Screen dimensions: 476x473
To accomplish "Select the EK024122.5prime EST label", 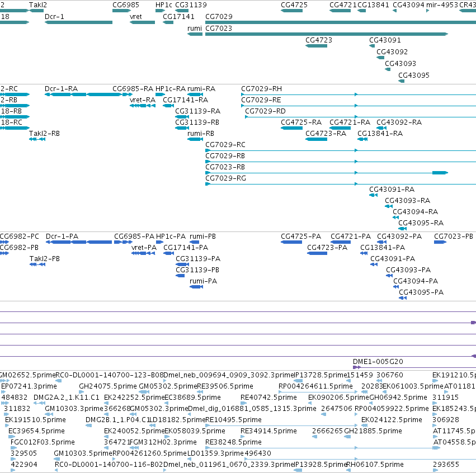I will click(392, 420).
